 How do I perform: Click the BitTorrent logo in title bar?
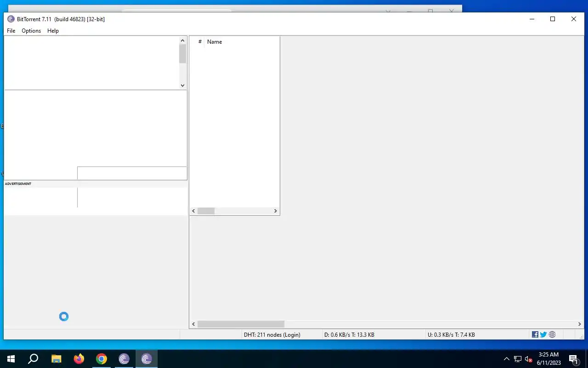click(x=11, y=19)
